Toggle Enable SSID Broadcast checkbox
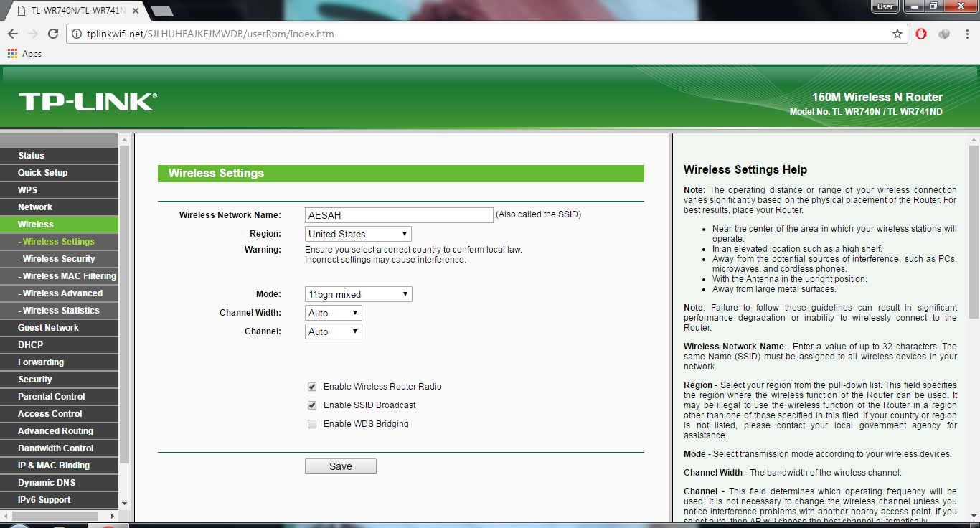 pyautogui.click(x=312, y=405)
